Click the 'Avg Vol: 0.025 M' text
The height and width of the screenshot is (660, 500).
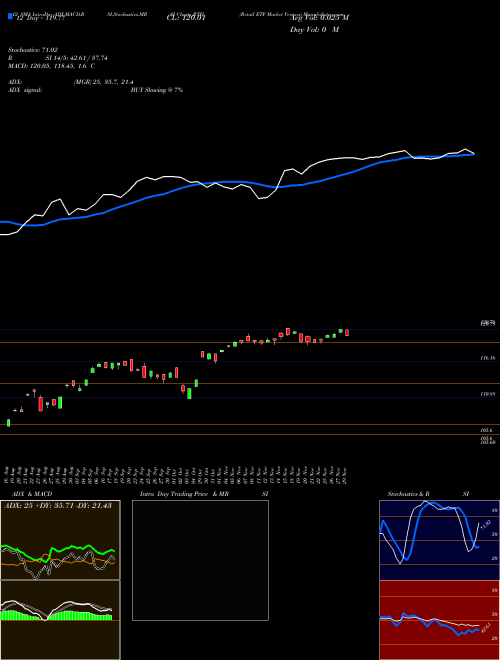pos(319,18)
